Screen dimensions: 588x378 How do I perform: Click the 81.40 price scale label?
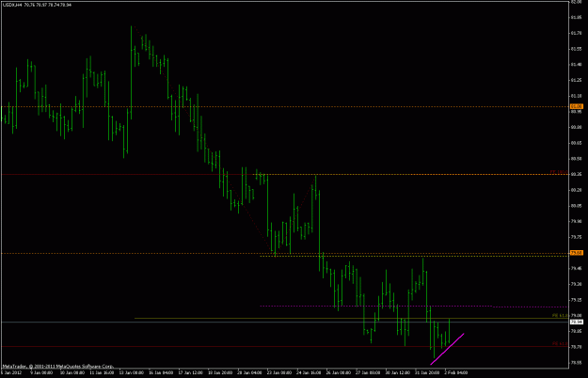[577, 65]
